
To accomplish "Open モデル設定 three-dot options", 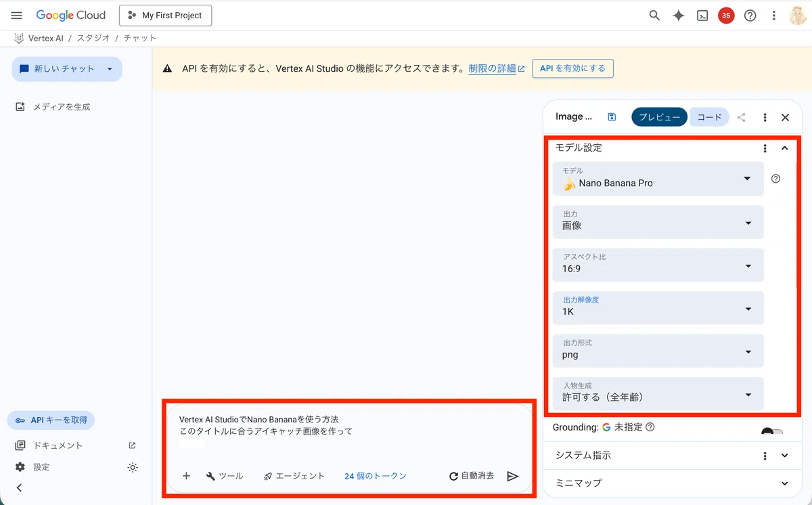I will coord(765,148).
